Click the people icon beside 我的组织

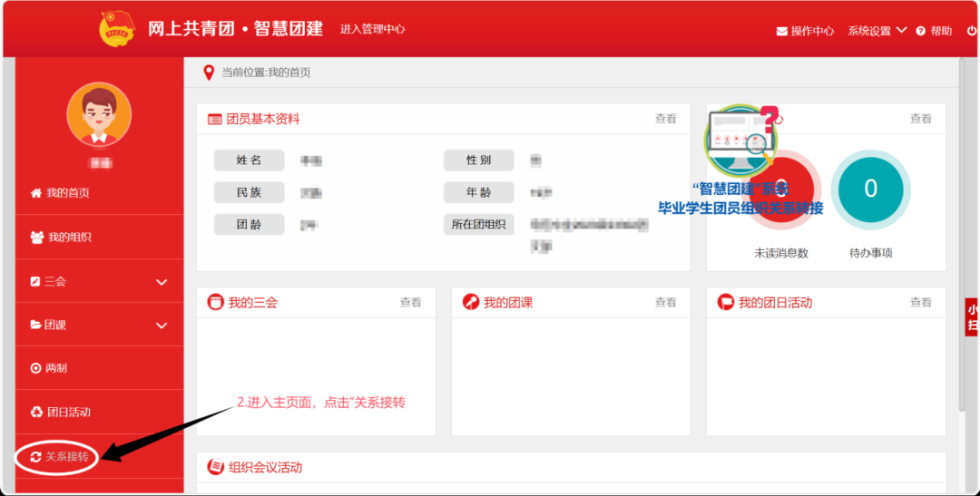[37, 238]
